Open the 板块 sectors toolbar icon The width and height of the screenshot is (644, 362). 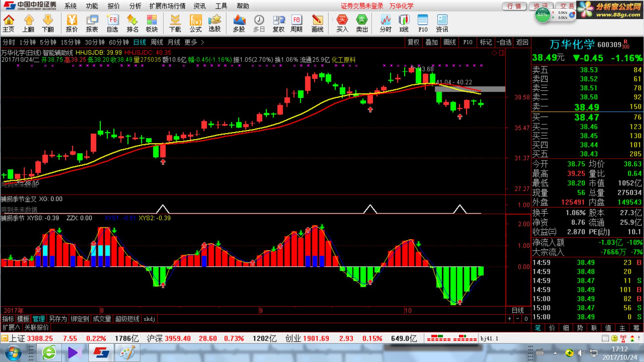(152, 23)
